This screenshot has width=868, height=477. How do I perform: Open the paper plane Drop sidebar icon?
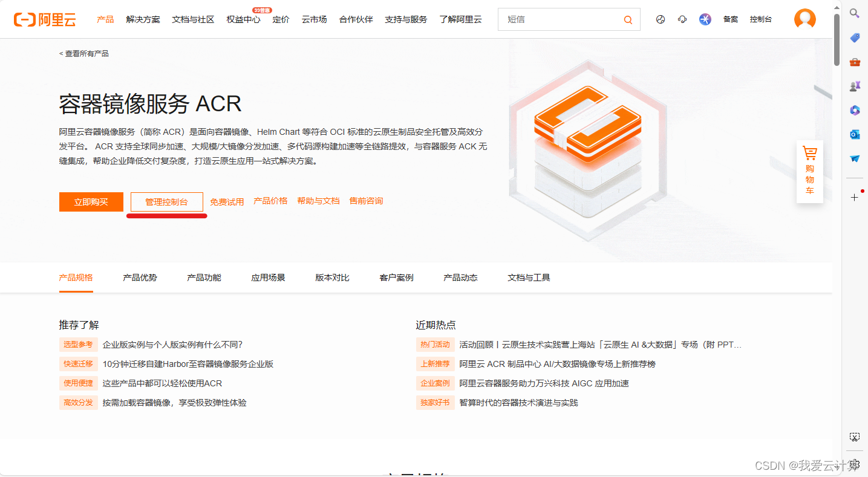tap(855, 158)
